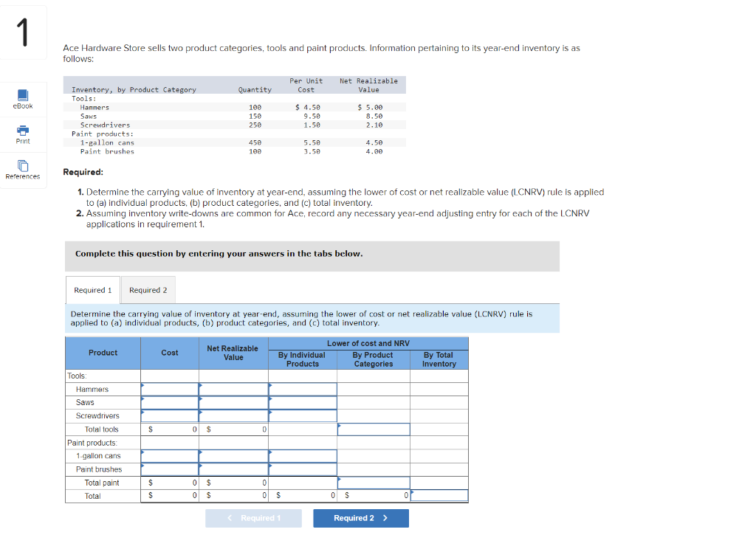The width and height of the screenshot is (756, 549).
Task: Click the '$ 4.50' Hammers per unit cost
Action: (308, 108)
